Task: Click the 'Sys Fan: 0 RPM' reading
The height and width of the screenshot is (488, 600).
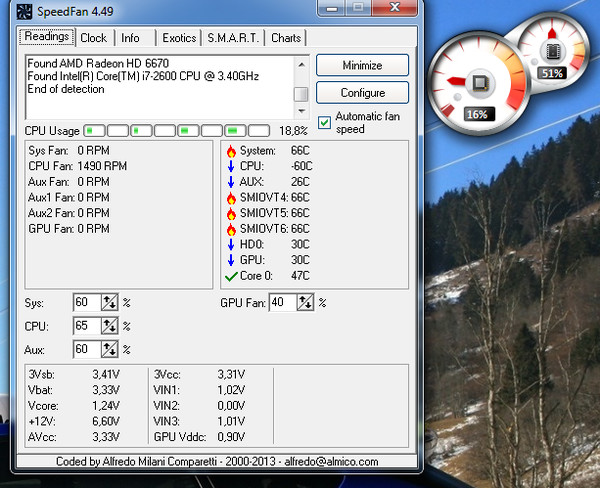Action: (69, 150)
